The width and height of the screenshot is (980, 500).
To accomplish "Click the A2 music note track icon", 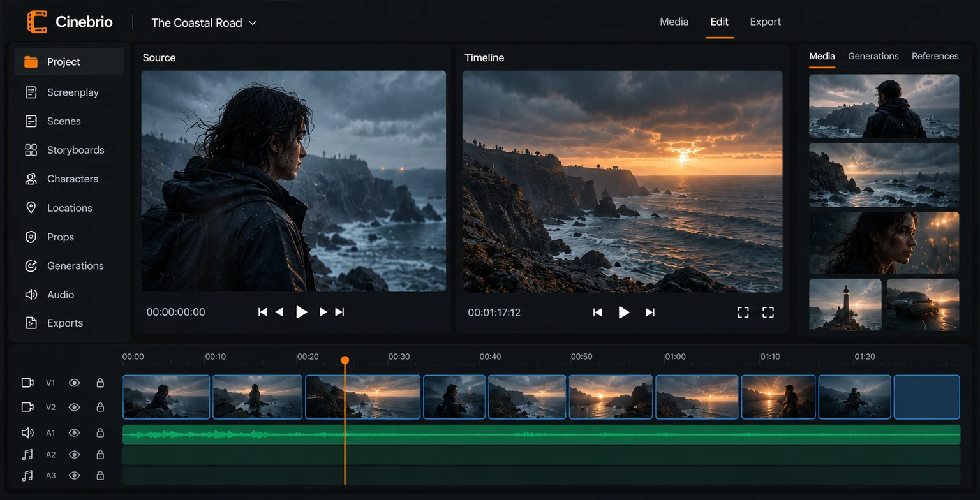I will coord(27,455).
